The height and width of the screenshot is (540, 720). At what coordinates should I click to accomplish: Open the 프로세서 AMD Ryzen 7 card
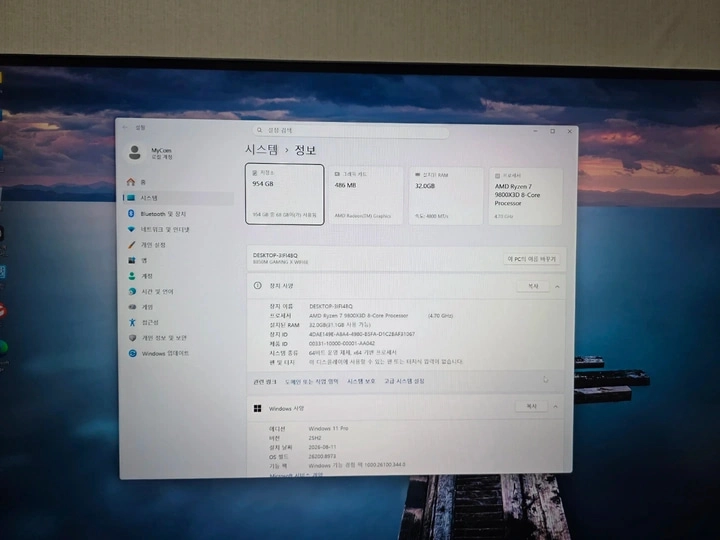525,197
